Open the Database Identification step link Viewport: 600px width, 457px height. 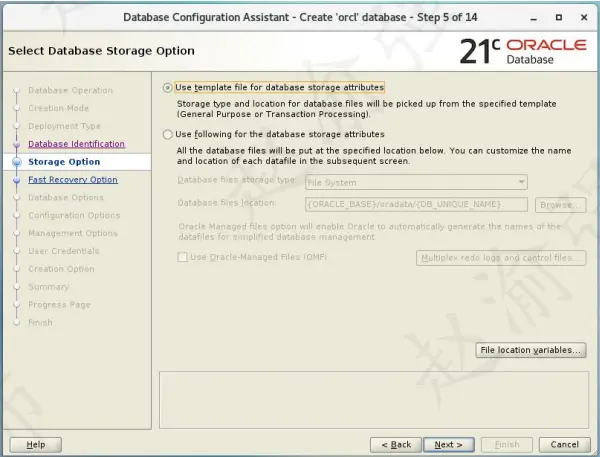coord(77,144)
